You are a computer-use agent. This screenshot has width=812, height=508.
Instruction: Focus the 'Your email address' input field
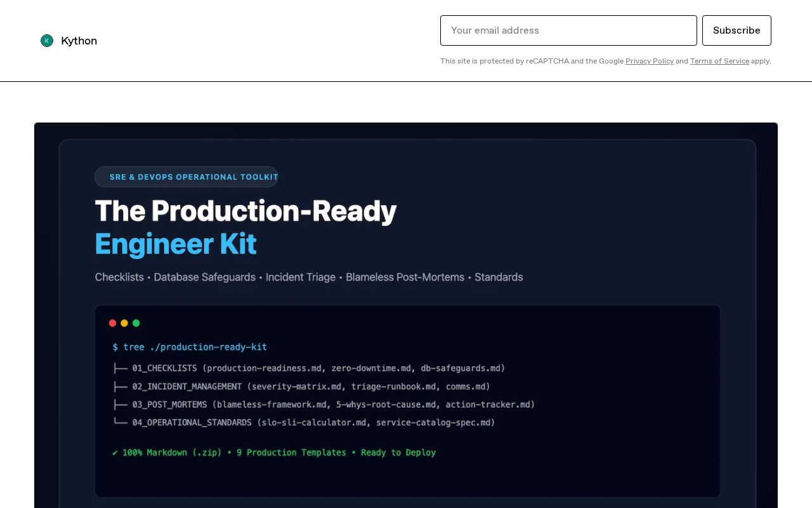point(568,30)
